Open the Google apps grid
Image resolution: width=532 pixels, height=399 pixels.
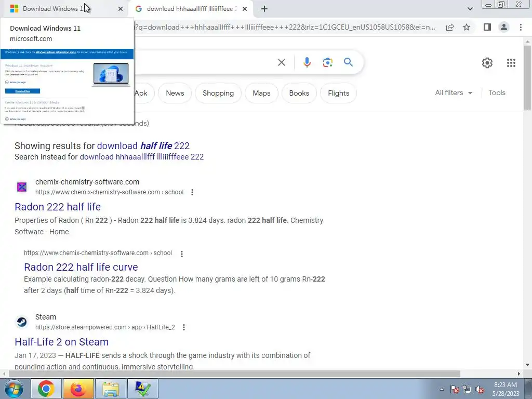tap(511, 63)
